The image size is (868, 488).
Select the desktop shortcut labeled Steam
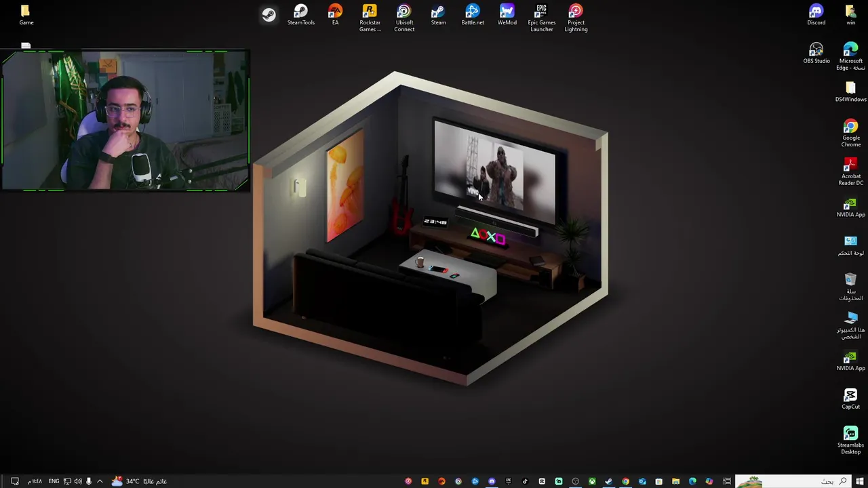(x=438, y=15)
